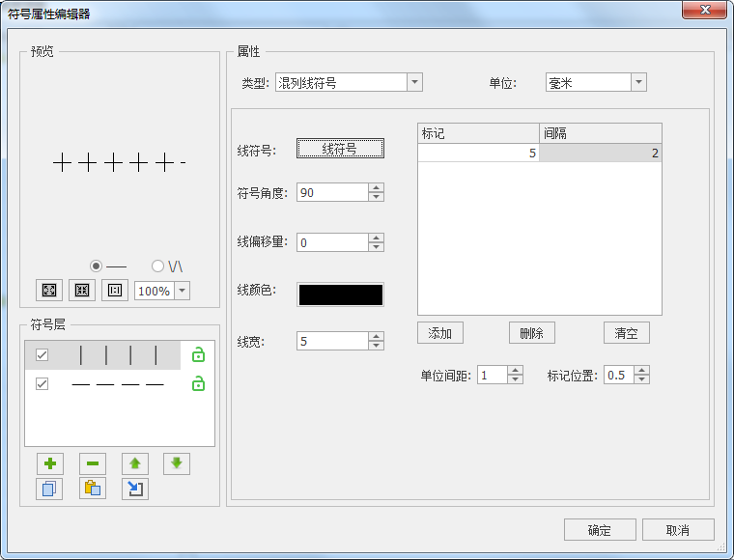The height and width of the screenshot is (560, 734).
Task: Move layer up with green up arrow
Action: (x=135, y=463)
